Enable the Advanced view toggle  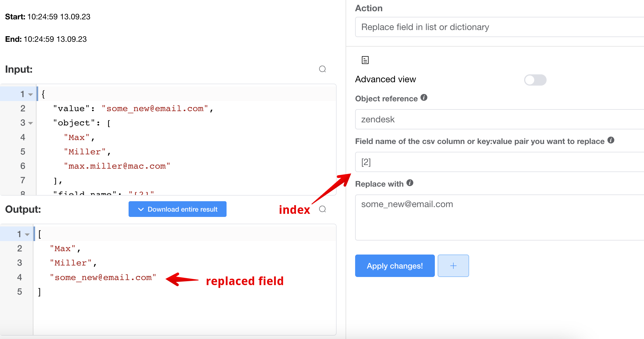click(x=535, y=80)
